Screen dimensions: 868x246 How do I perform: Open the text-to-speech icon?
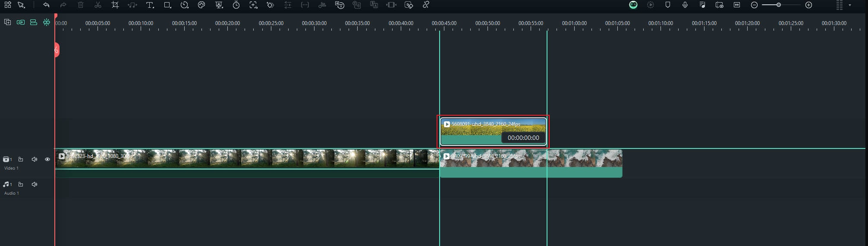357,5
